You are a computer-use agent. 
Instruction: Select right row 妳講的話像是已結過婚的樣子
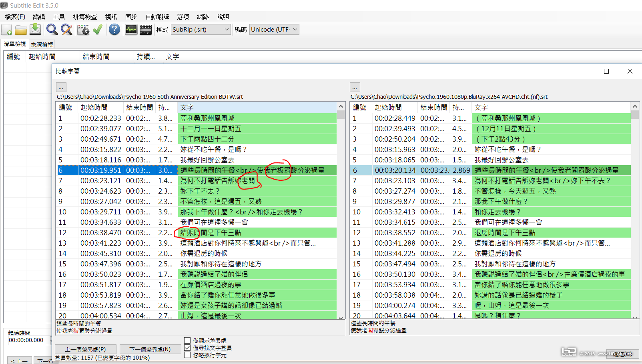click(x=491, y=295)
